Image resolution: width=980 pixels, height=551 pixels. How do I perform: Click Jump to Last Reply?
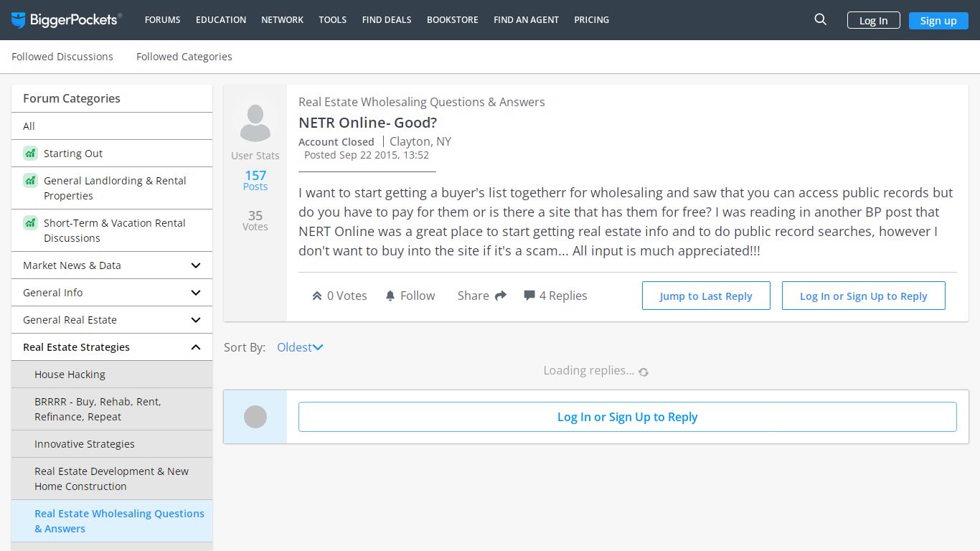tap(706, 296)
